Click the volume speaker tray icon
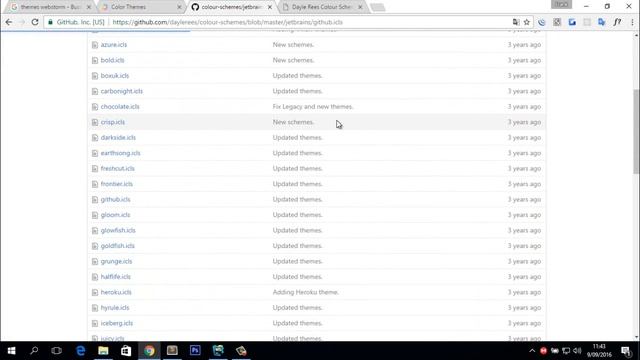 (x=577, y=351)
